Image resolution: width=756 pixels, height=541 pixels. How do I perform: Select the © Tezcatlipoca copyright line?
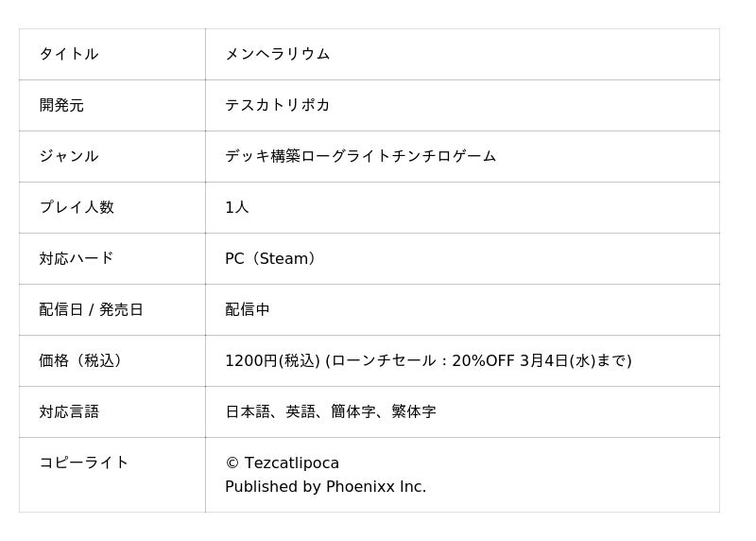(282, 463)
